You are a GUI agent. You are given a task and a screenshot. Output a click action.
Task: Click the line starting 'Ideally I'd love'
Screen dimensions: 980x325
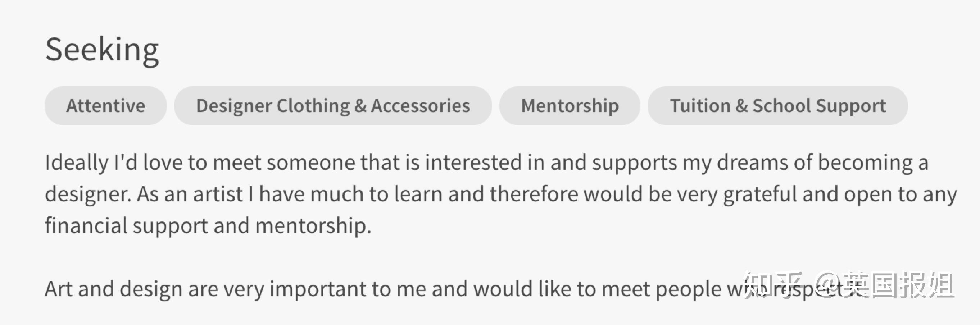[x=486, y=163]
